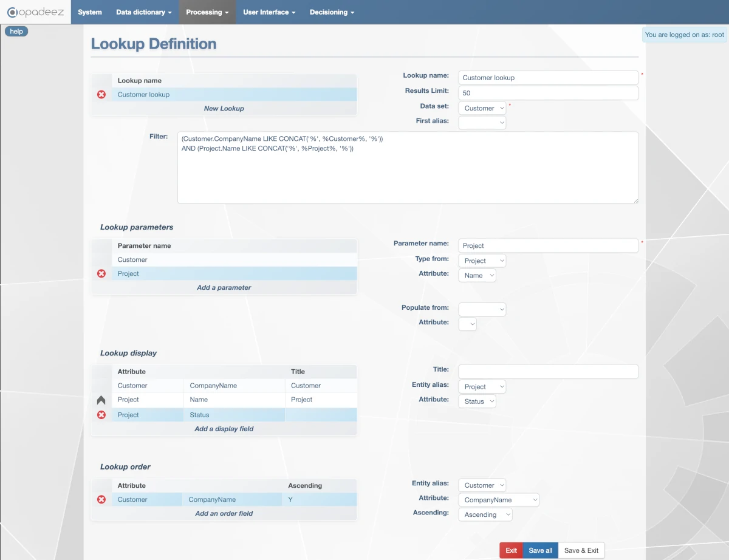The height and width of the screenshot is (560, 729).
Task: Change sort order via the Ascending dropdown
Action: [485, 514]
